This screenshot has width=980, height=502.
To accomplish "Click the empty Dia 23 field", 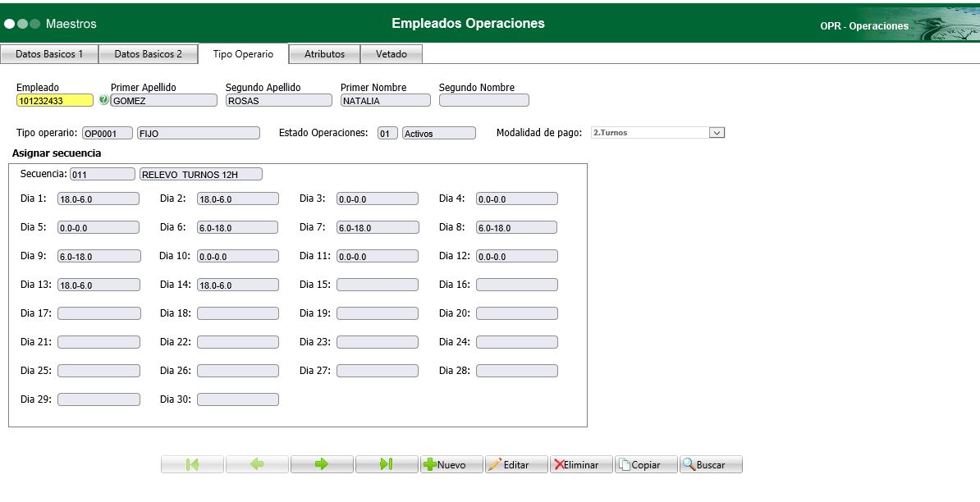I will pos(378,342).
